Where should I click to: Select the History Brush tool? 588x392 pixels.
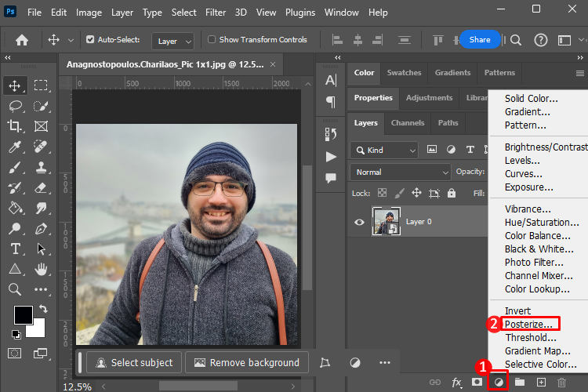point(15,187)
